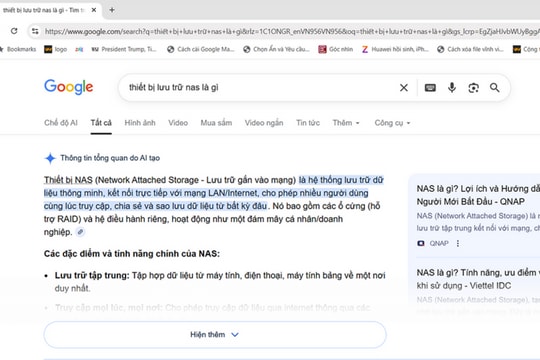
Task: Reload the page with the refresh icon
Action: (14, 31)
